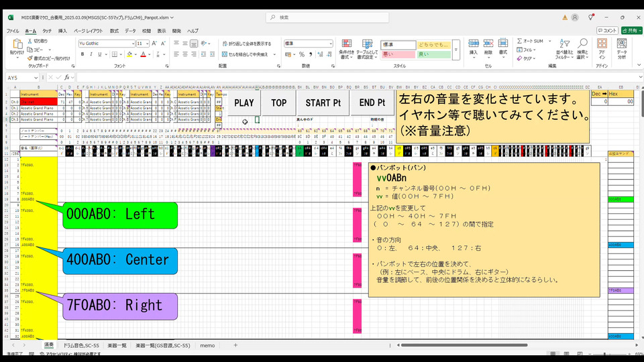Switch to the Data (データ) ribbon tab

click(130, 31)
